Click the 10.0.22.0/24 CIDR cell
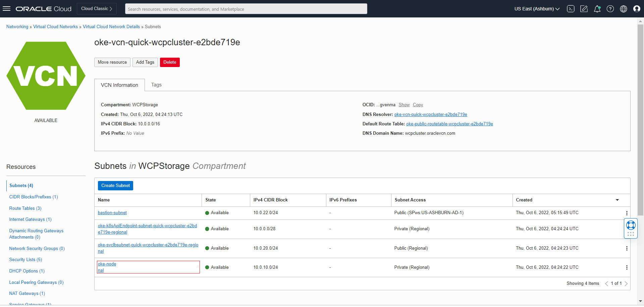The image size is (644, 307). tap(266, 213)
